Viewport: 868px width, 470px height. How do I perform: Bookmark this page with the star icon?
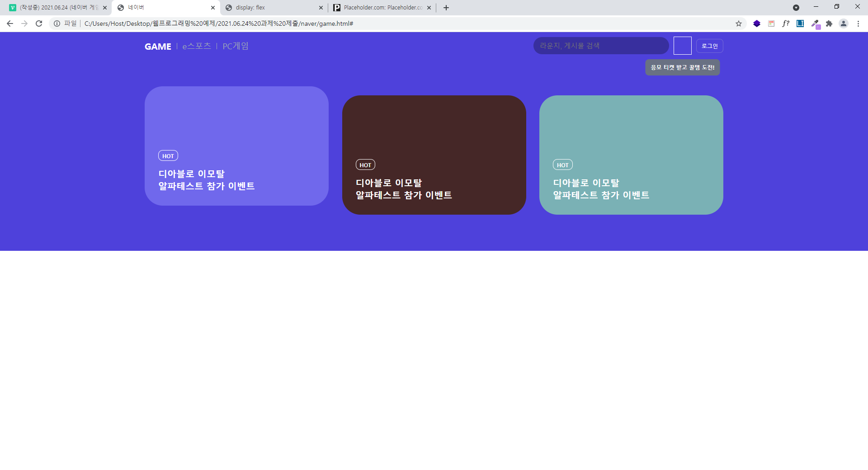click(739, 23)
